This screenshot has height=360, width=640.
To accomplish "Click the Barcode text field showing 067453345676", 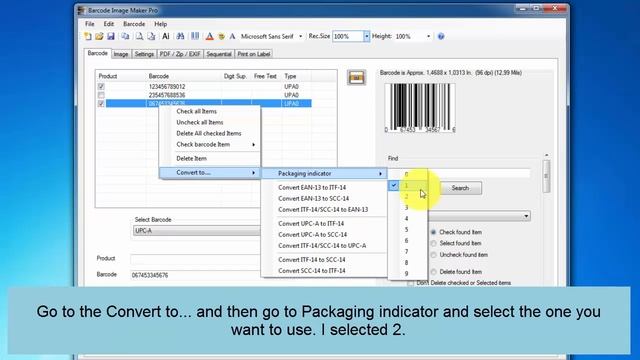I will (195, 275).
